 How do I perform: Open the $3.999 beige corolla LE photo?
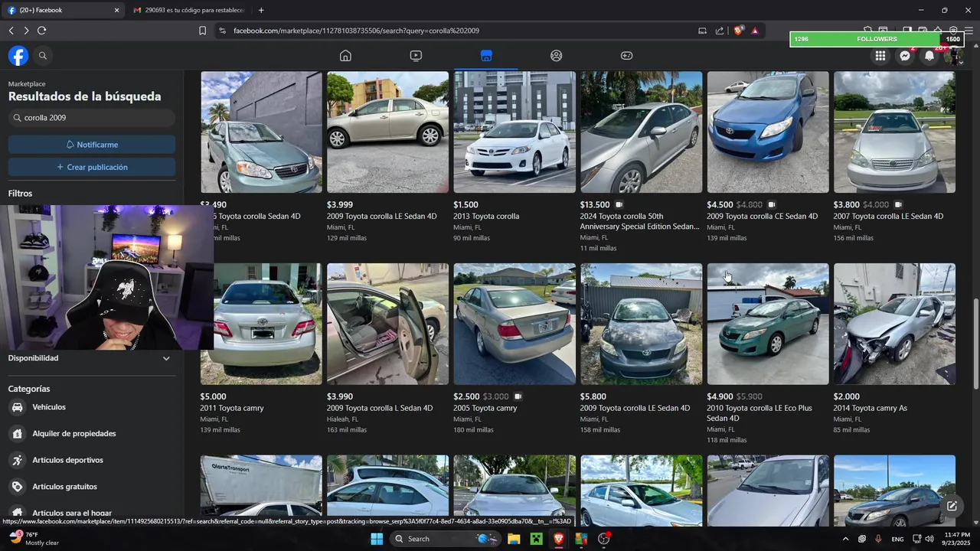pos(388,132)
